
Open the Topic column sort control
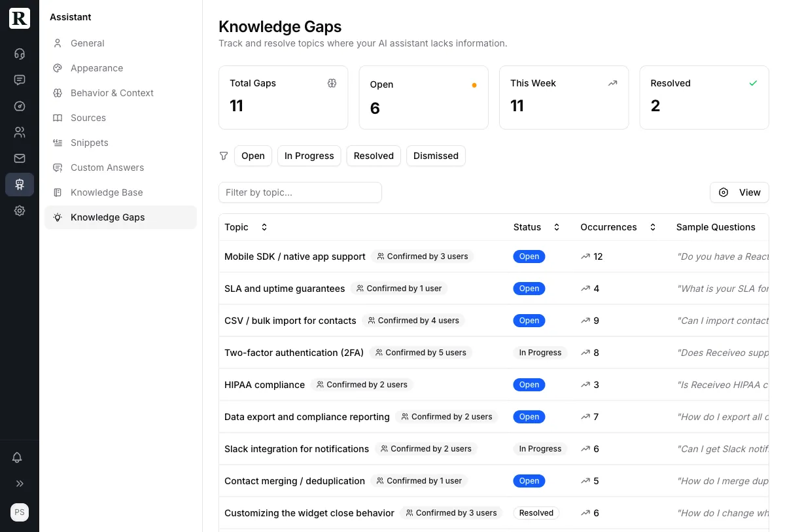click(x=264, y=227)
